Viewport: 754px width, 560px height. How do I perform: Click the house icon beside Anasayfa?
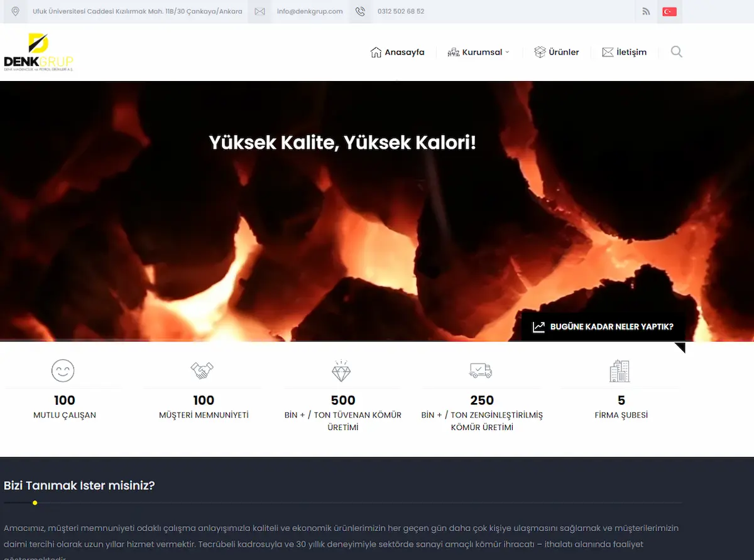tap(376, 52)
